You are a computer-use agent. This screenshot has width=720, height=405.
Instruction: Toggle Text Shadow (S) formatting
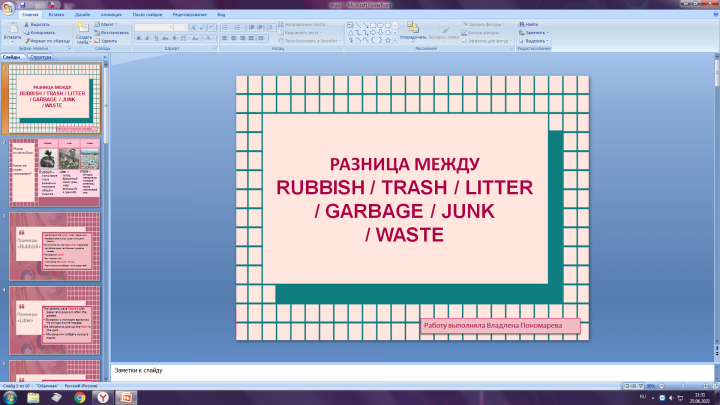tap(174, 38)
